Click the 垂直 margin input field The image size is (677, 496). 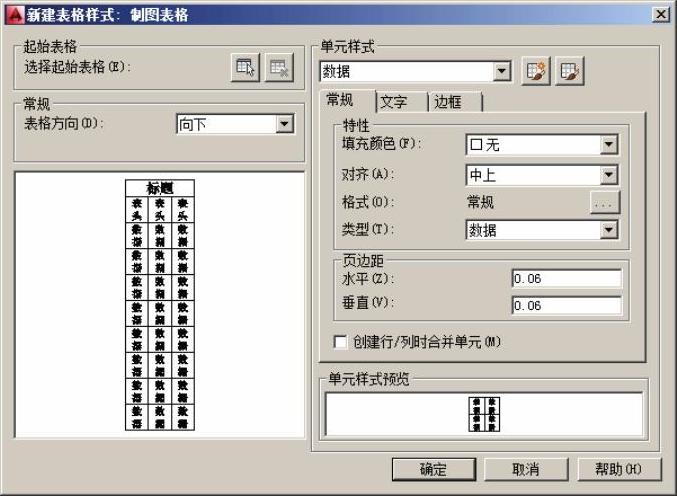565,306
